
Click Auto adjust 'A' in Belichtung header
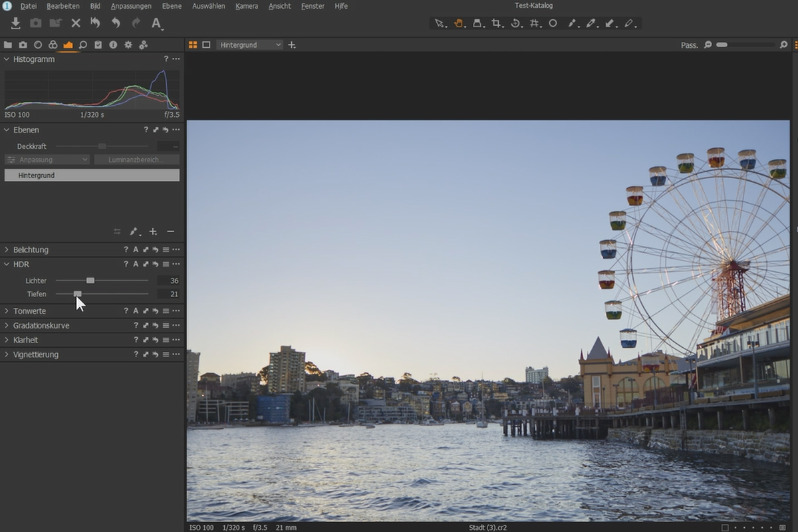136,249
